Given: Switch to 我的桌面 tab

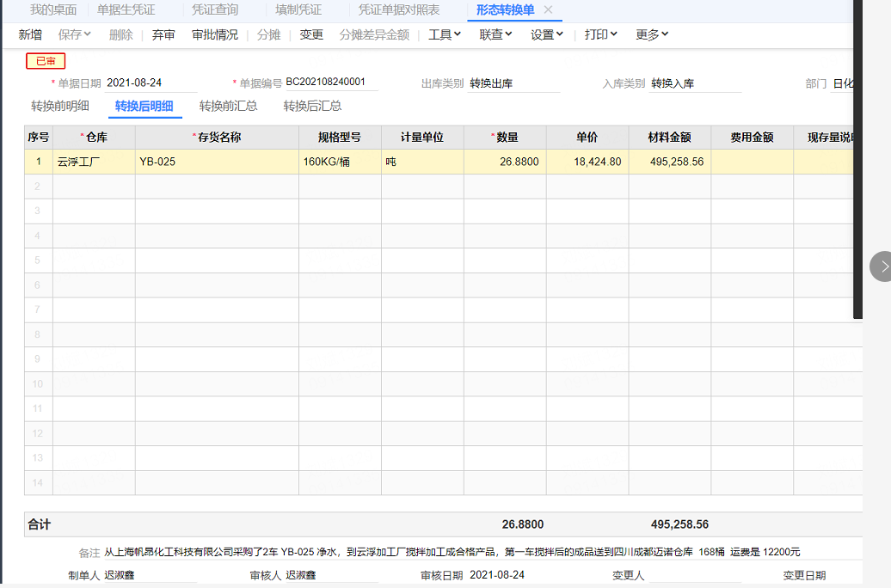Looking at the screenshot, I should point(52,9).
